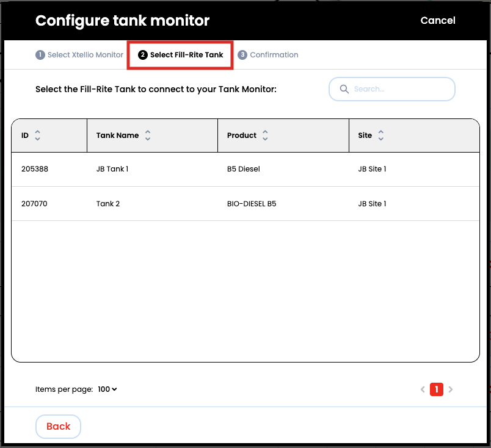The height and width of the screenshot is (448, 491).
Task: Sort by Tank Name column arrows
Action: [148, 135]
